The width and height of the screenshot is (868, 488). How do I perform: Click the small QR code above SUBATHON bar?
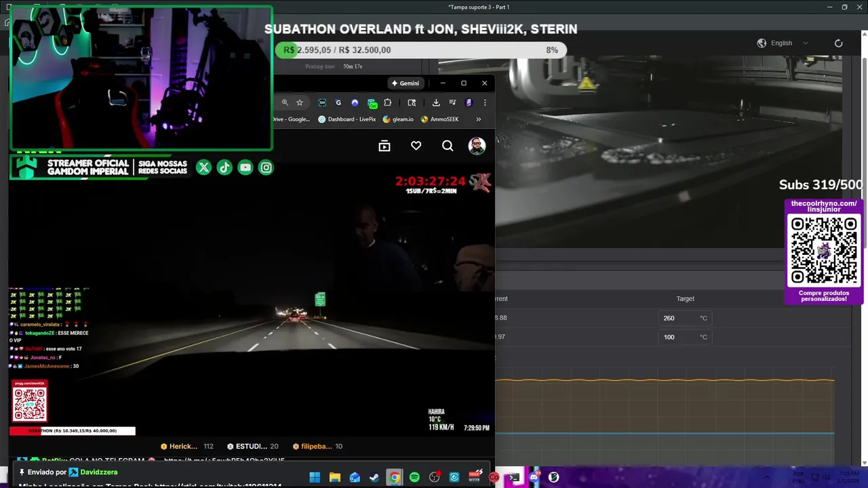30,403
